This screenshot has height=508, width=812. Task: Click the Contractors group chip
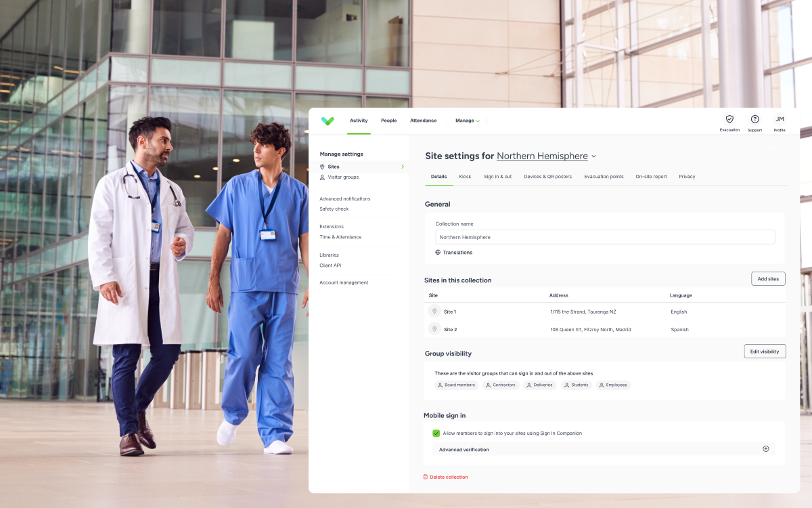tap(501, 385)
